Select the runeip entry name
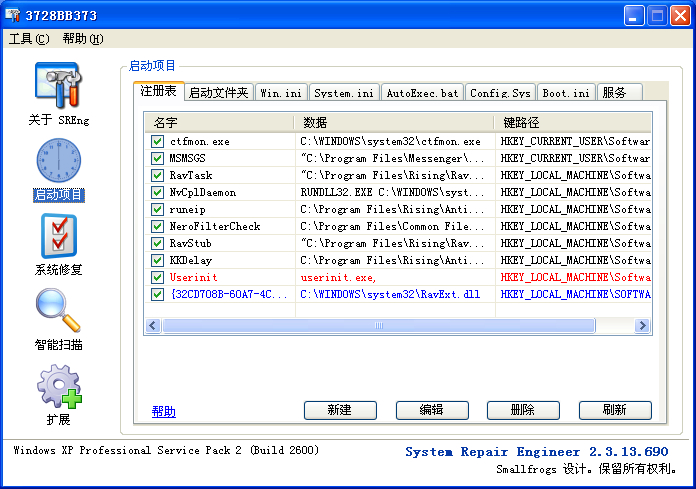The height and width of the screenshot is (489, 696). point(187,209)
